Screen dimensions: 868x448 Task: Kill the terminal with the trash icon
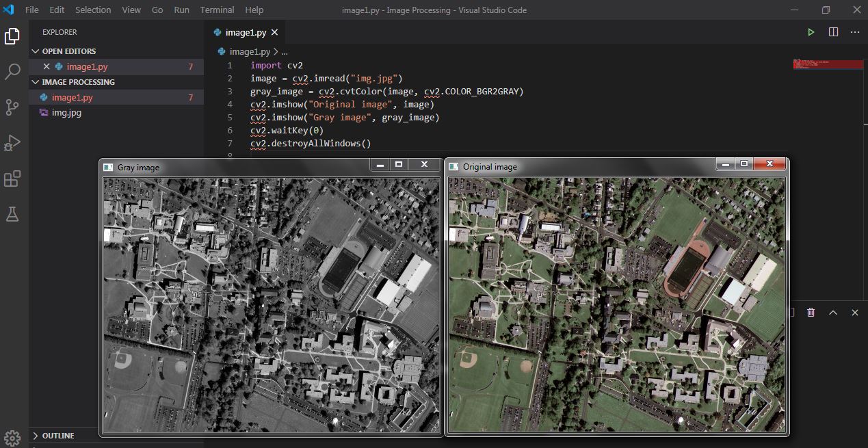click(x=811, y=312)
